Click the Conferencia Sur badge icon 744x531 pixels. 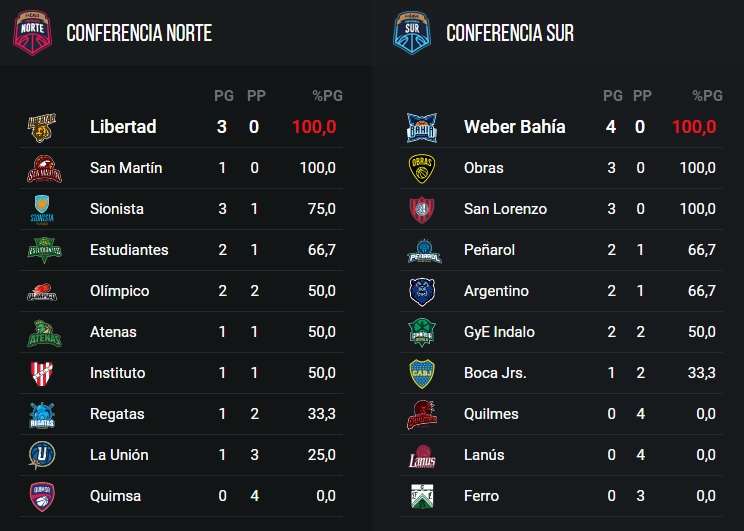click(411, 32)
